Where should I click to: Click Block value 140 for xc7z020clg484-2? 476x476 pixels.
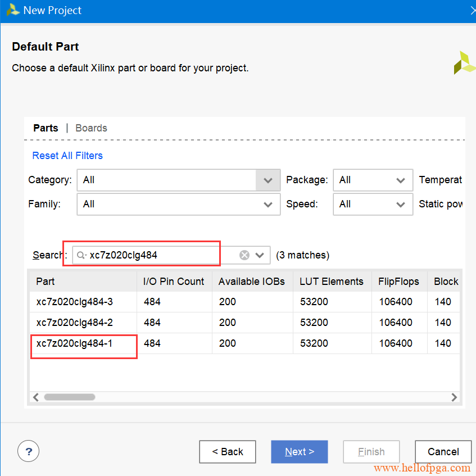click(x=443, y=323)
